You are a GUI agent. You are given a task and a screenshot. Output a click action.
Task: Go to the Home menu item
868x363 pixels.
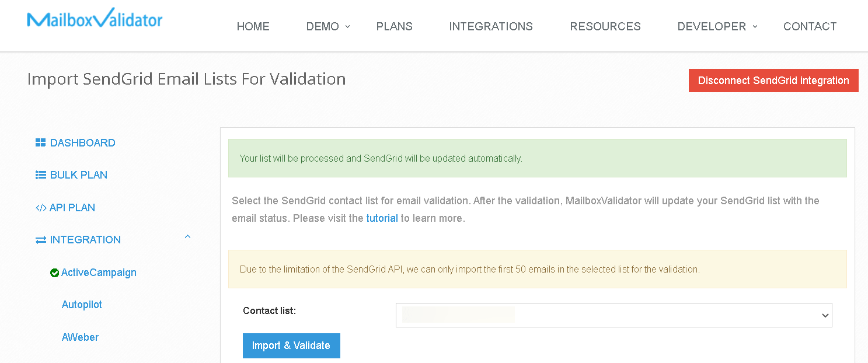[253, 26]
